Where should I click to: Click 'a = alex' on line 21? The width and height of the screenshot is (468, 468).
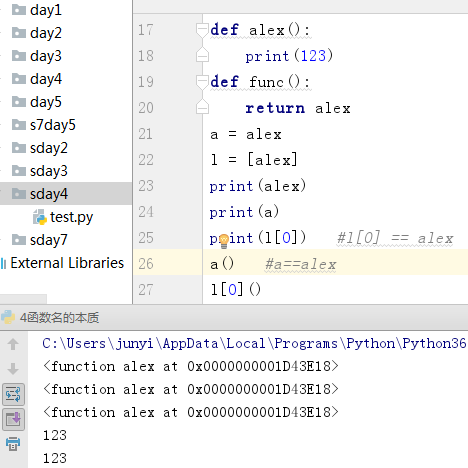(246, 134)
